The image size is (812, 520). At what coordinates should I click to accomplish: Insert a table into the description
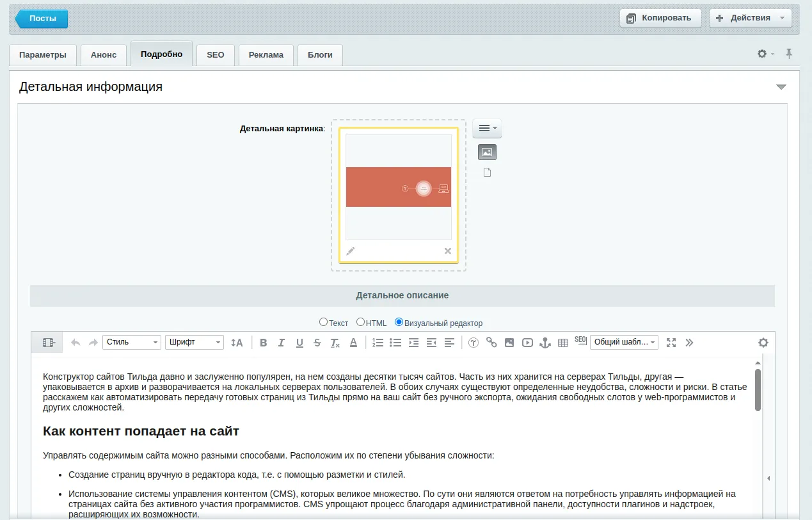pyautogui.click(x=563, y=343)
